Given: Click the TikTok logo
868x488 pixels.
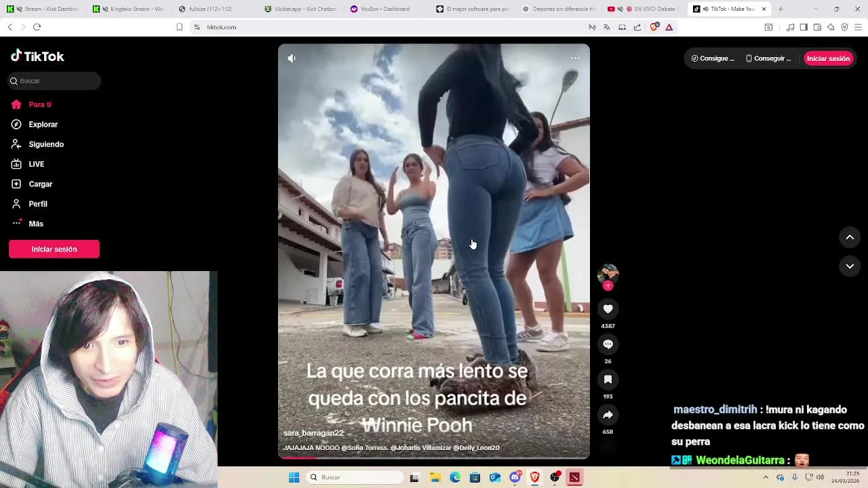Looking at the screenshot, I should 37,56.
